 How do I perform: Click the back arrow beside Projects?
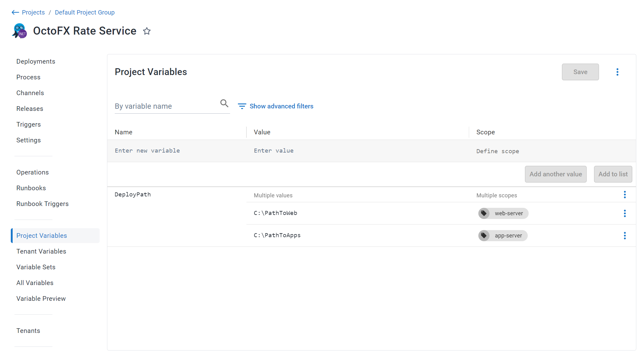15,12
